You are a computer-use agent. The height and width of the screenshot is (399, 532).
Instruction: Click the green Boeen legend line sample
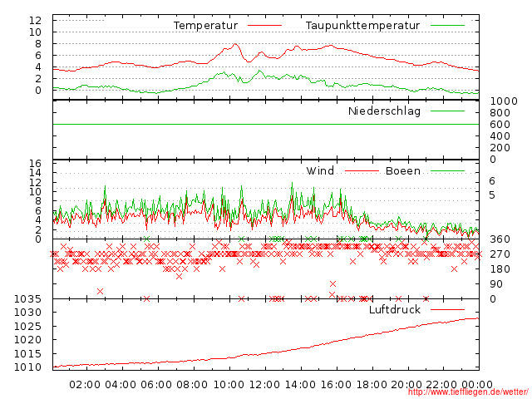(x=447, y=171)
